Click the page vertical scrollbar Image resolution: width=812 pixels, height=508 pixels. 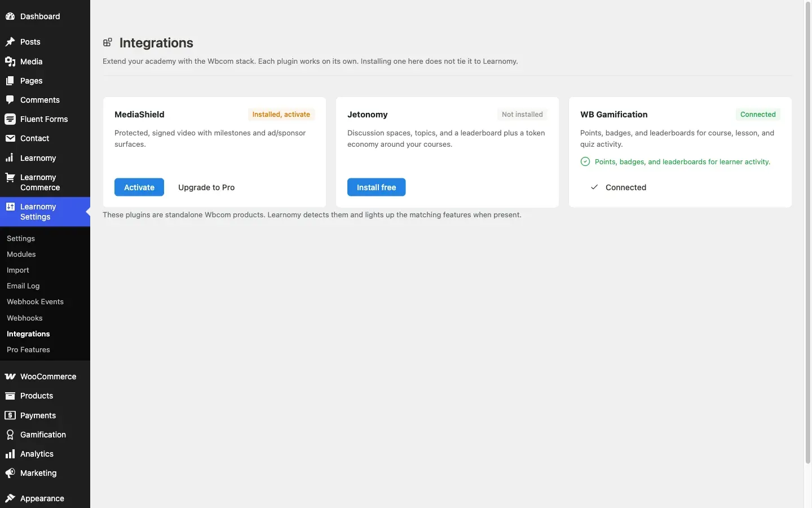tap(807, 233)
